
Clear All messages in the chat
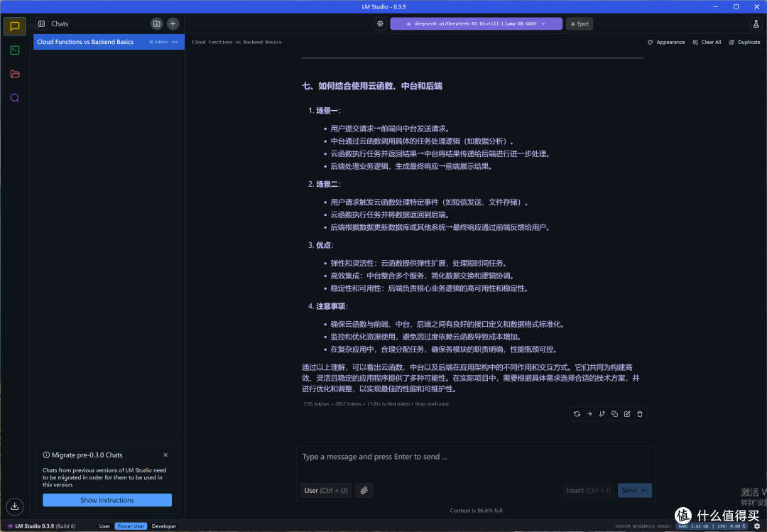click(707, 42)
